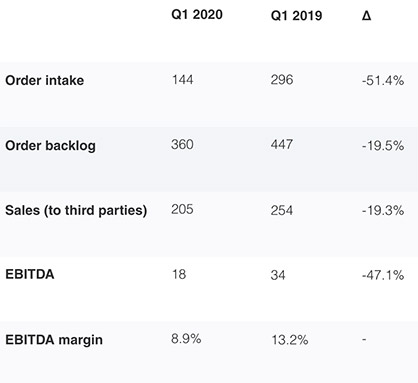418x383 pixels.
Task: Click the Q1 2019 column header
Action: click(296, 16)
